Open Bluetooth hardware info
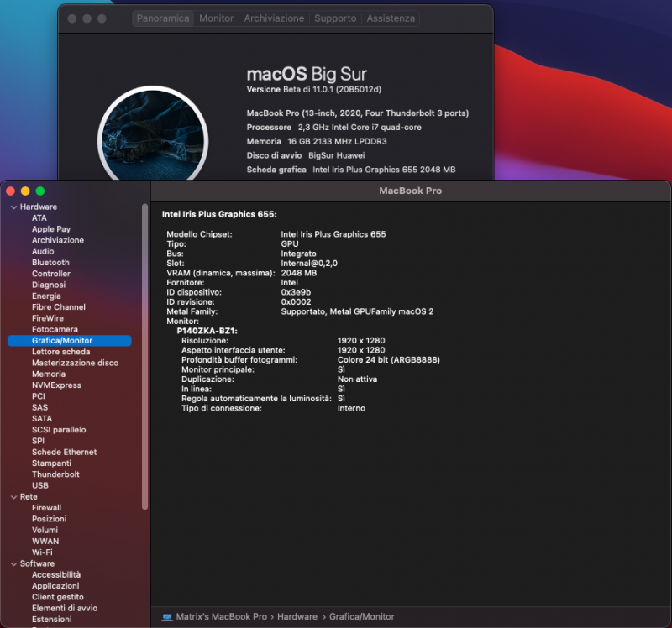 pos(50,263)
